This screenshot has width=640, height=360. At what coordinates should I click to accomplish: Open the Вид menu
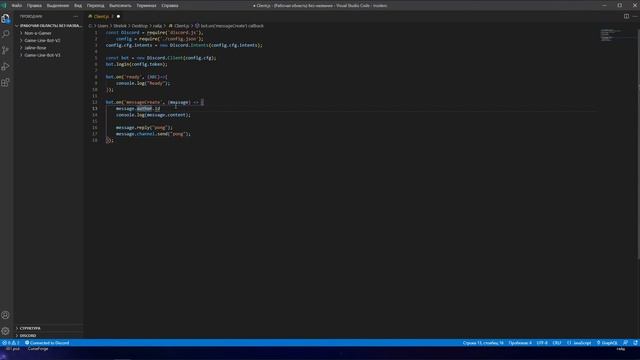[78, 6]
